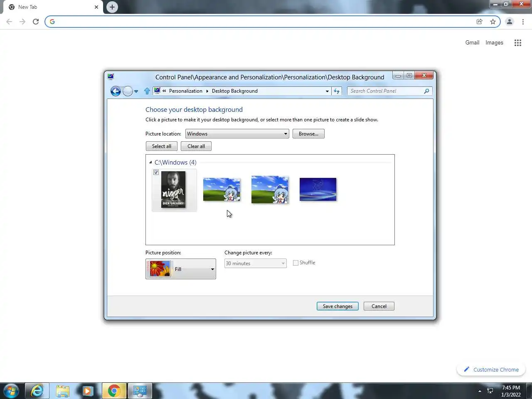Image resolution: width=532 pixels, height=399 pixels.
Task: Uncheck the first wallpaper's checkbox
Action: (156, 172)
